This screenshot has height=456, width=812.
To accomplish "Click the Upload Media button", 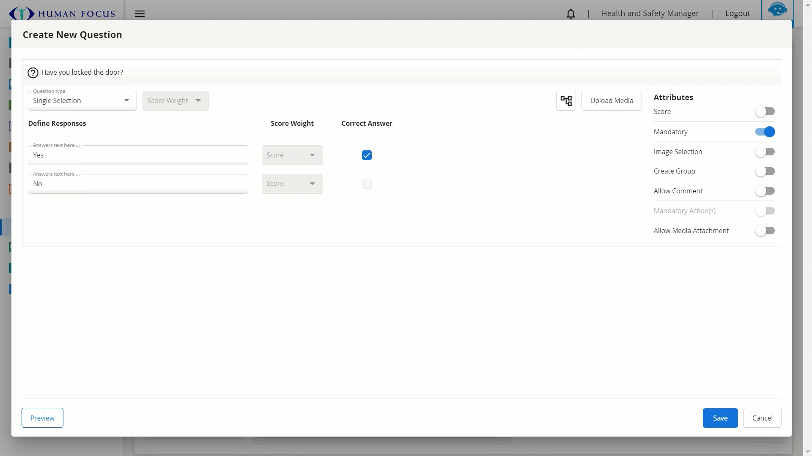I will (x=611, y=100).
